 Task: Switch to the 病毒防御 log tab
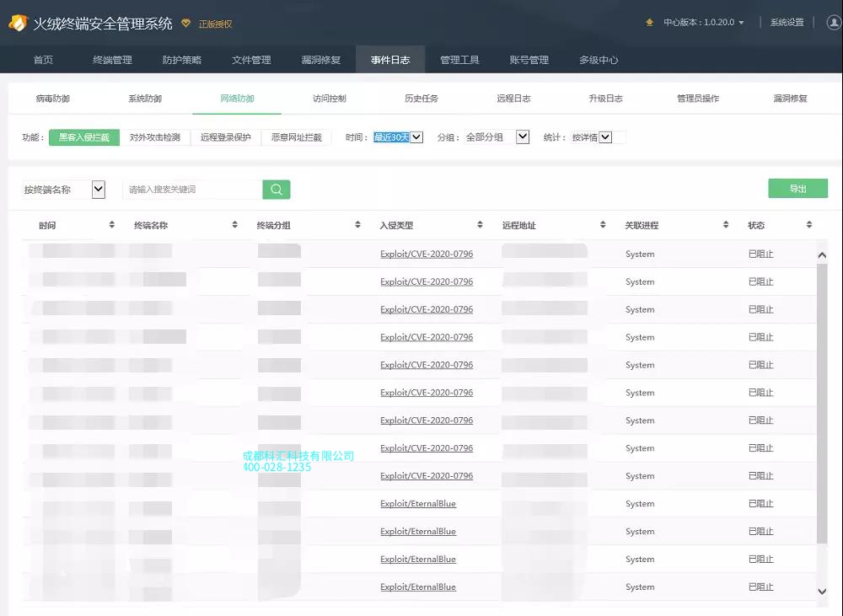click(x=53, y=99)
